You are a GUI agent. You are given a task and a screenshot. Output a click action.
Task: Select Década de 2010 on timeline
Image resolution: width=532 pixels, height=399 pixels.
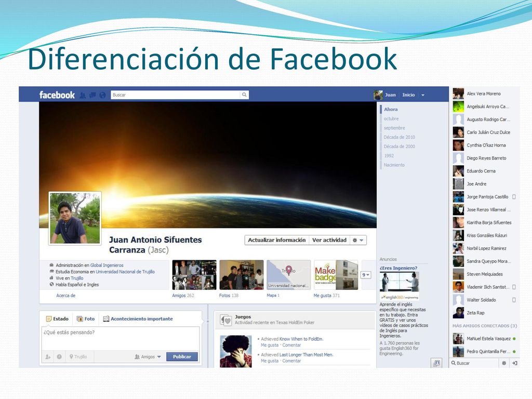click(400, 137)
